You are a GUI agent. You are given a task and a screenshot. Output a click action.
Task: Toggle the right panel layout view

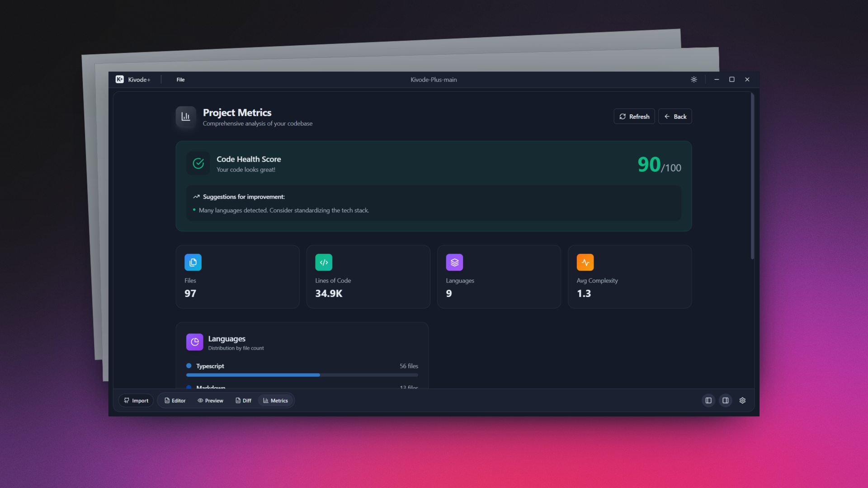[725, 400]
